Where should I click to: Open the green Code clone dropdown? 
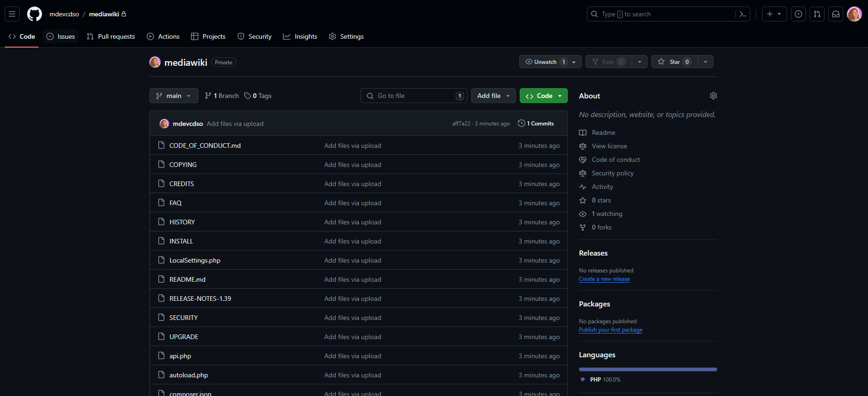tap(543, 96)
